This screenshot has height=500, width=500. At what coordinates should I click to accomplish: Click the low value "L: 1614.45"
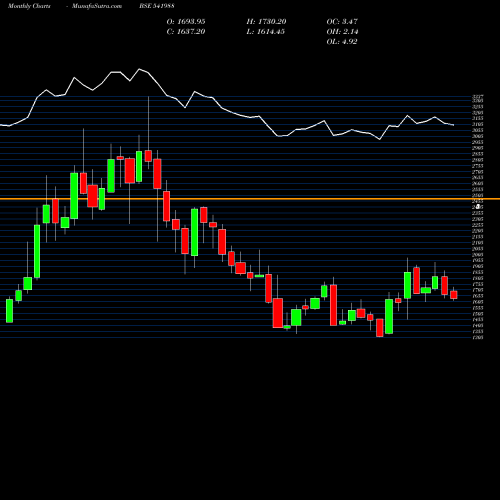point(266,32)
